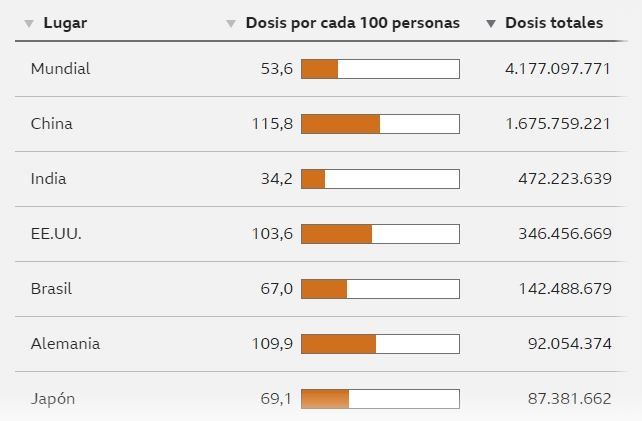Sort by Dosis totales column header
This screenshot has width=642, height=421.
pyautogui.click(x=554, y=23)
